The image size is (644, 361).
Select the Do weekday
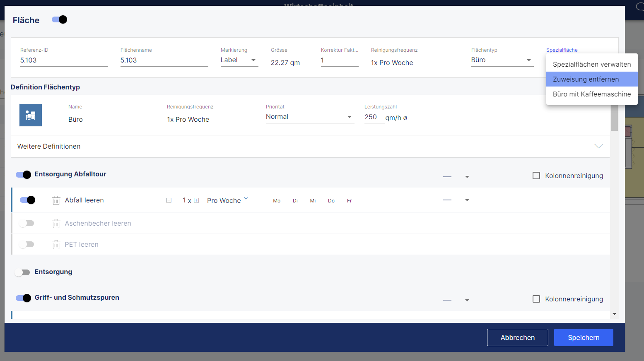[x=331, y=201]
